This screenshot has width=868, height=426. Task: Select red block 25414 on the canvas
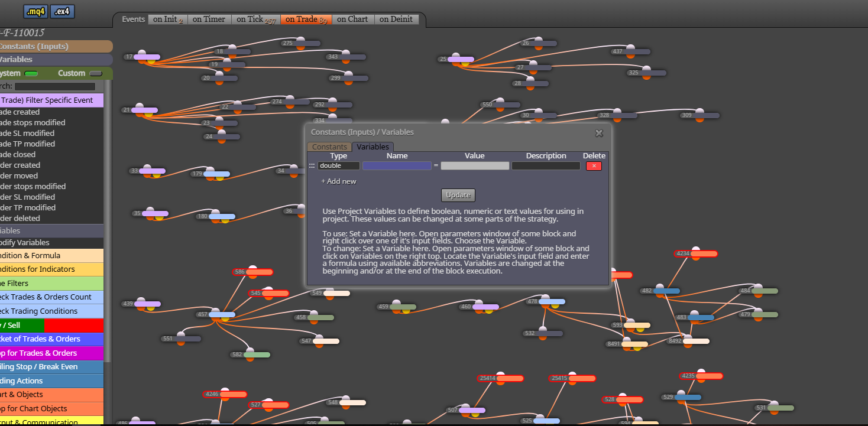pos(500,378)
